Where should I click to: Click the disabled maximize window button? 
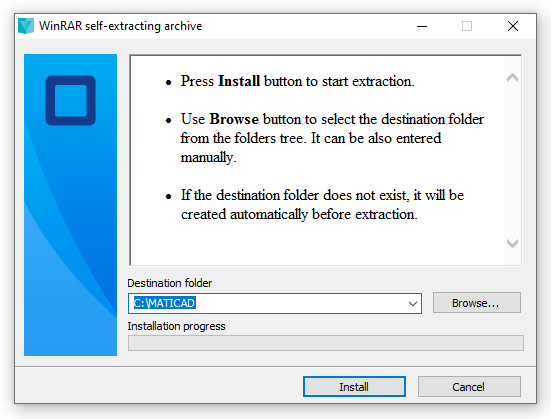(x=467, y=26)
